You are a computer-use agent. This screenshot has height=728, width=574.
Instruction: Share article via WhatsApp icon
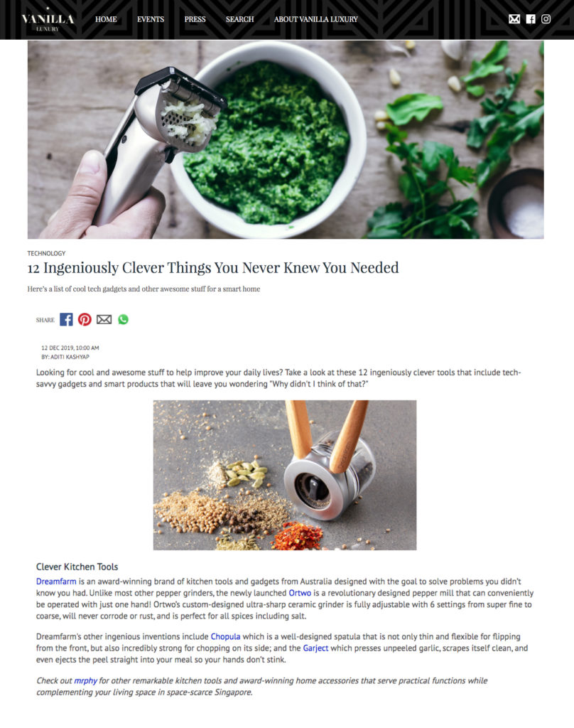point(123,319)
